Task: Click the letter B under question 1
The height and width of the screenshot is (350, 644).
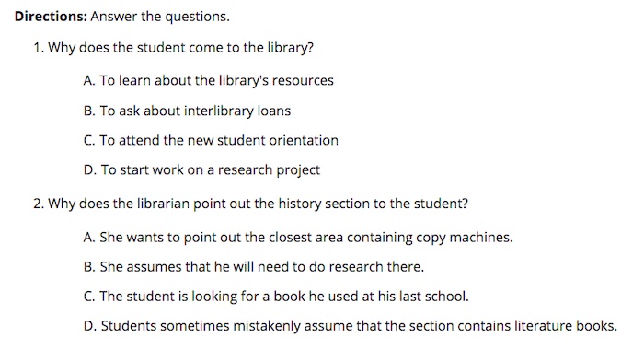Action: 88,111
